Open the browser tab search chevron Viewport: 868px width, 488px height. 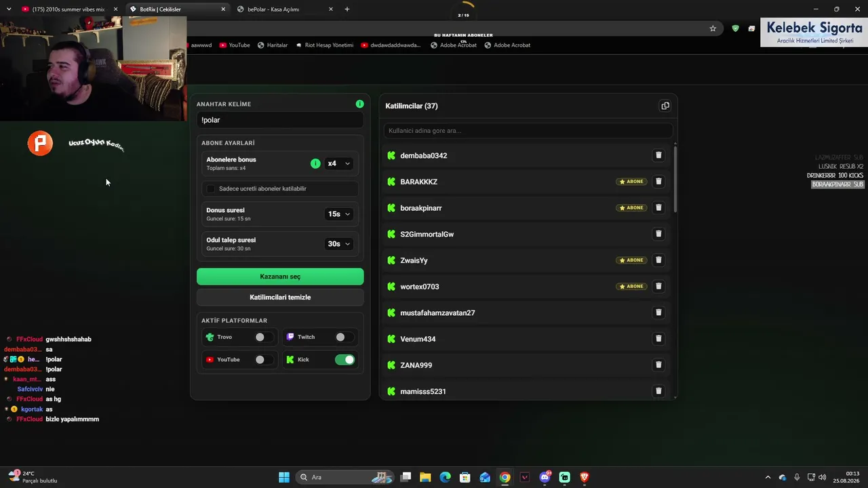9,9
